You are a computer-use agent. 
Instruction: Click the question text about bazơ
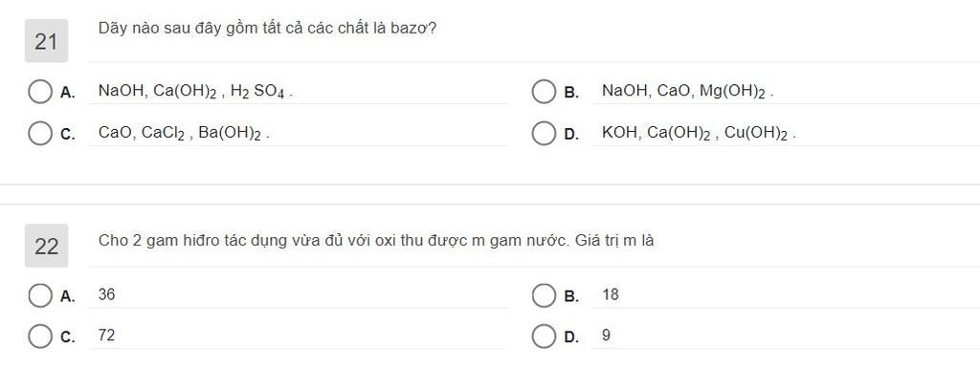click(x=268, y=29)
